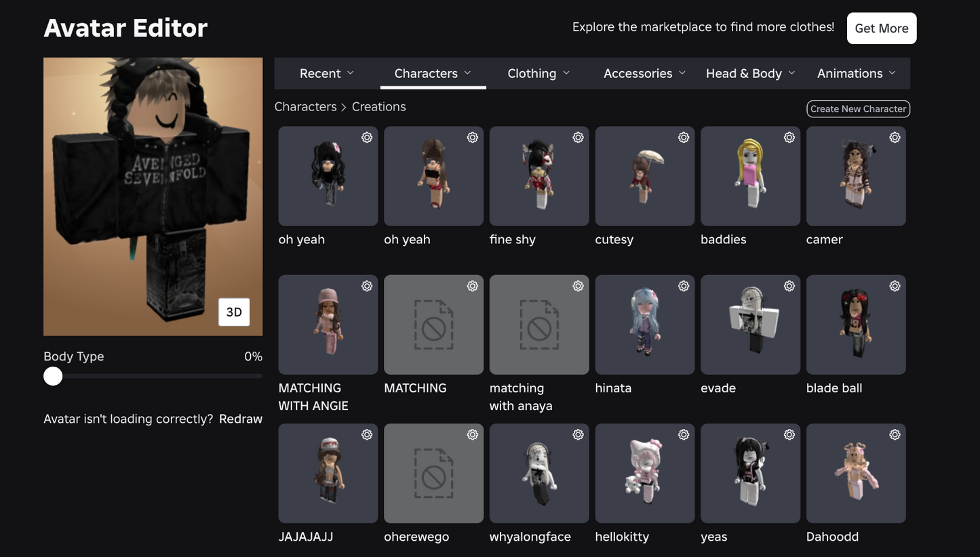Expand the Accessories dropdown
The height and width of the screenshot is (557, 980).
[643, 73]
